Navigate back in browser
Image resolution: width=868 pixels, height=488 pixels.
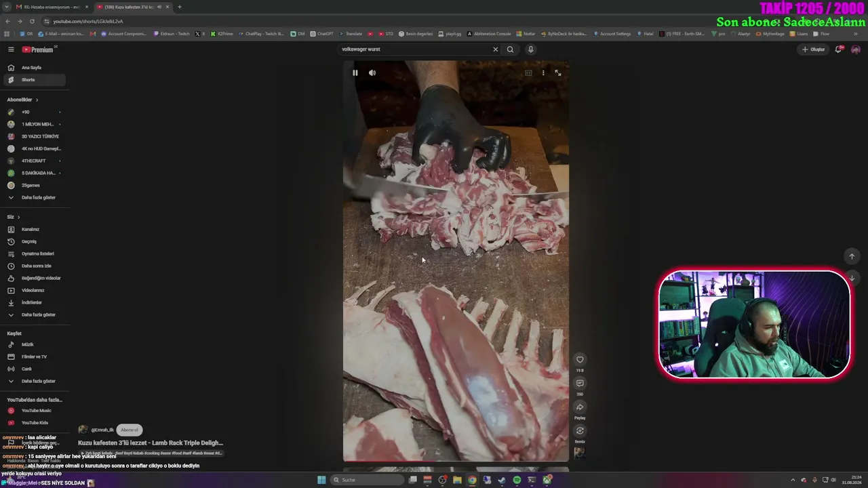(x=7, y=21)
